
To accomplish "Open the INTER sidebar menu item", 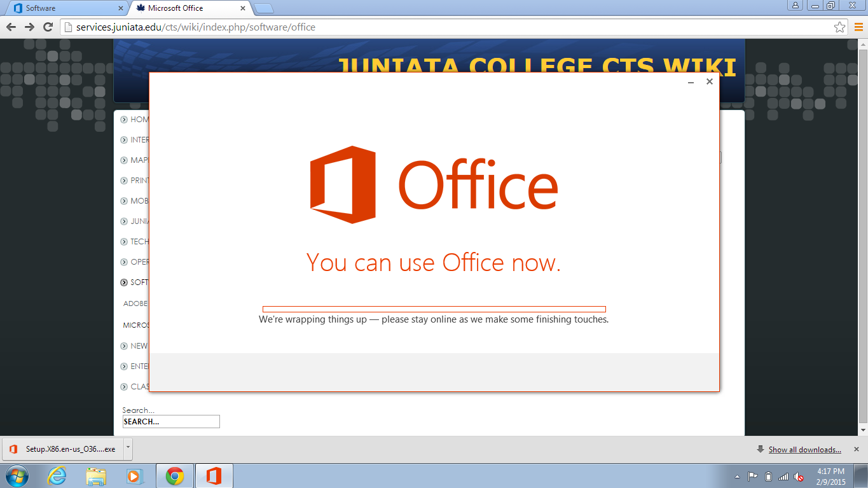I will pyautogui.click(x=140, y=140).
